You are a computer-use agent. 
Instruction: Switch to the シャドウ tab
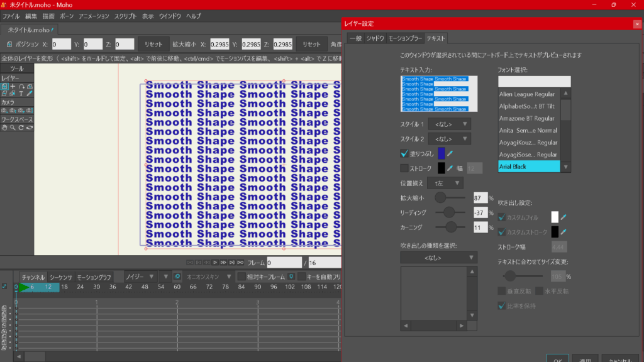pyautogui.click(x=375, y=38)
